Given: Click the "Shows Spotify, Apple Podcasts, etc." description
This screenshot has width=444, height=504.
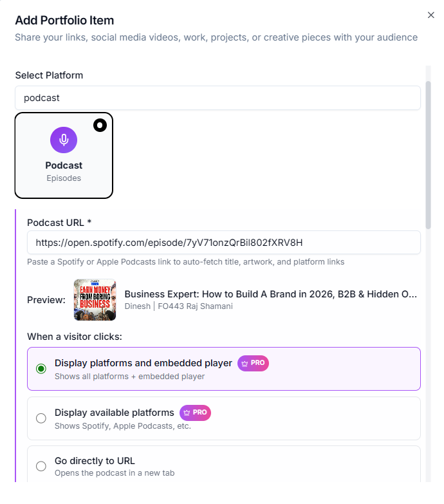Looking at the screenshot, I should point(122,425).
